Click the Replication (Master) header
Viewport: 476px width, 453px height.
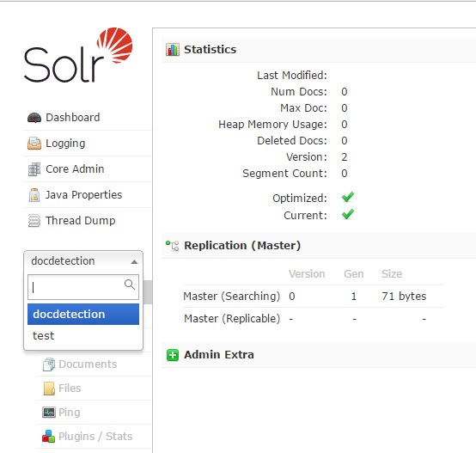(242, 245)
